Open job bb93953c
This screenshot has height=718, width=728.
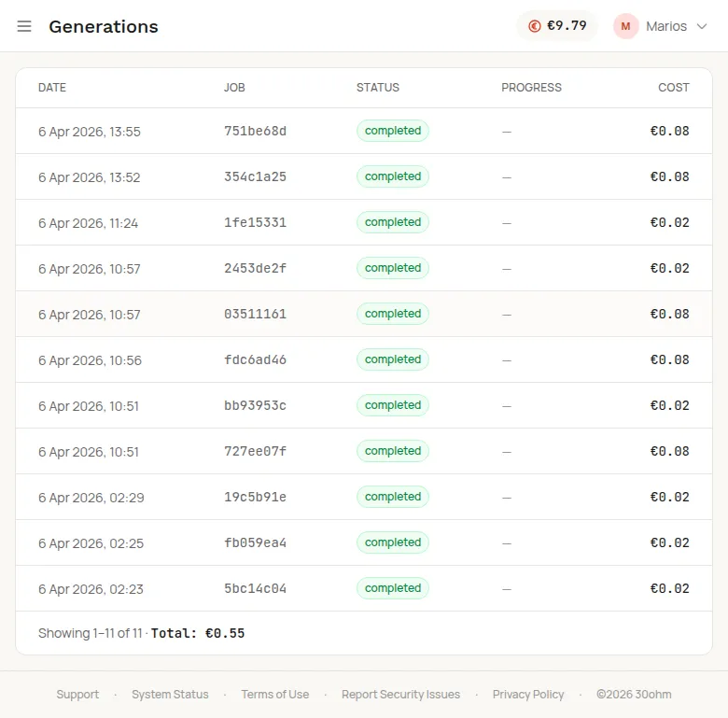256,405
